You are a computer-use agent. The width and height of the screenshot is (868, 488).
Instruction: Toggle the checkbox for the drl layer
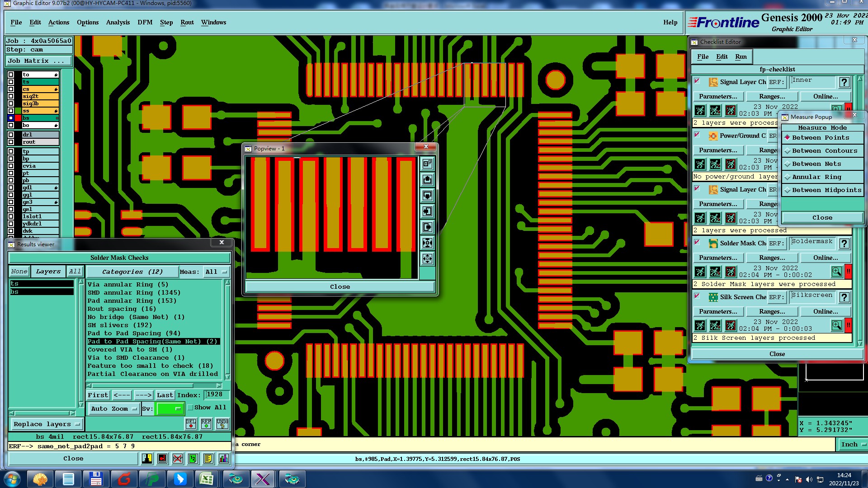(x=11, y=135)
